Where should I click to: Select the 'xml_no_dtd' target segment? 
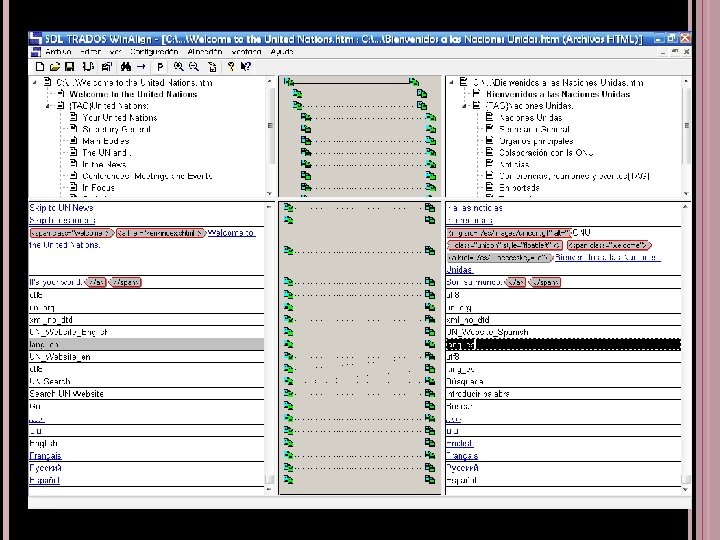coord(563,319)
